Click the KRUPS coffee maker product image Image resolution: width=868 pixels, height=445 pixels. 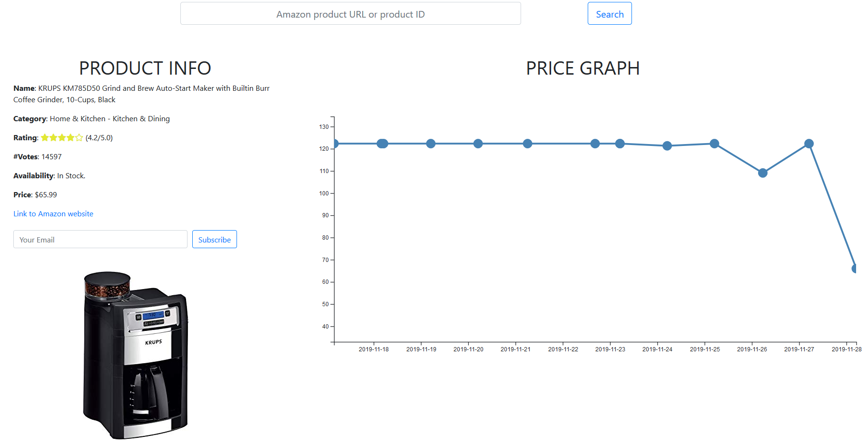[x=135, y=355]
